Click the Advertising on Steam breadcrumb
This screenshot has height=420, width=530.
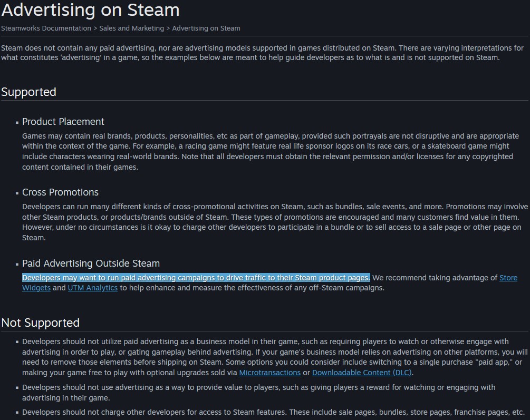206,28
